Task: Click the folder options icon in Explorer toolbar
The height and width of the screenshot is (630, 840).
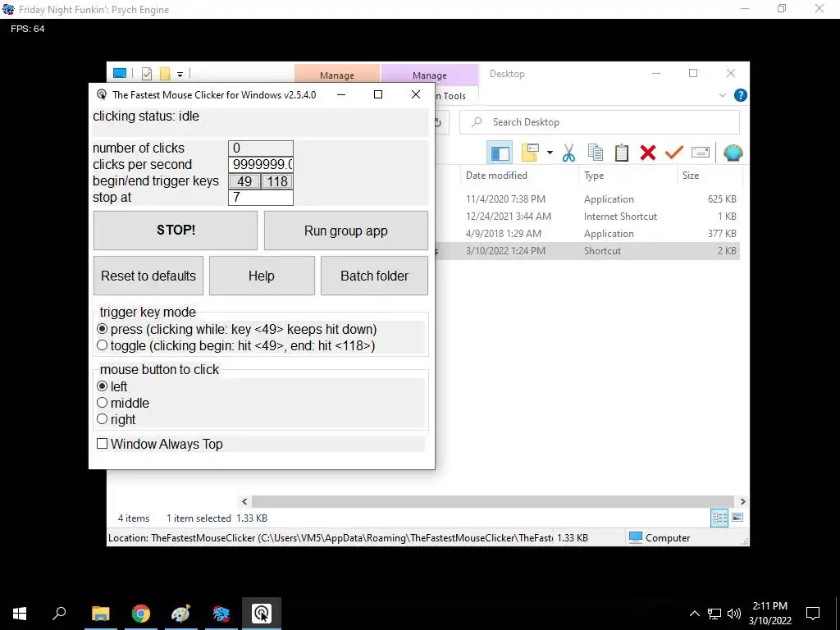Action: 529,153
